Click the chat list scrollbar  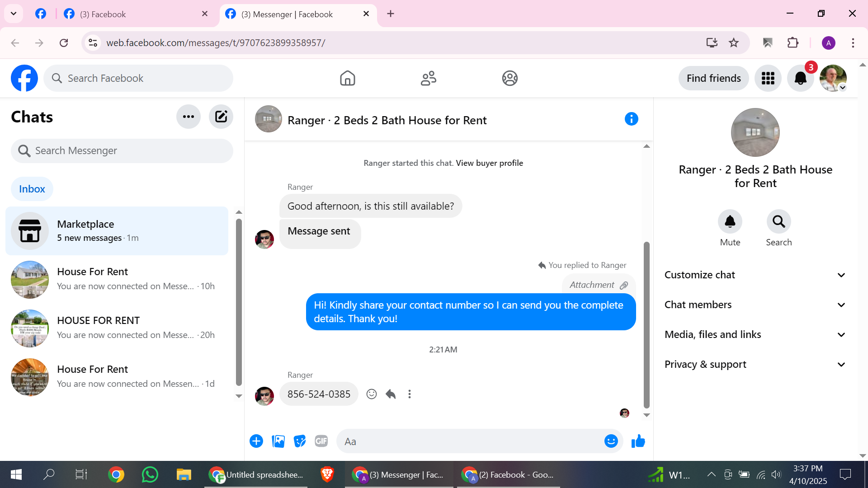pyautogui.click(x=239, y=302)
